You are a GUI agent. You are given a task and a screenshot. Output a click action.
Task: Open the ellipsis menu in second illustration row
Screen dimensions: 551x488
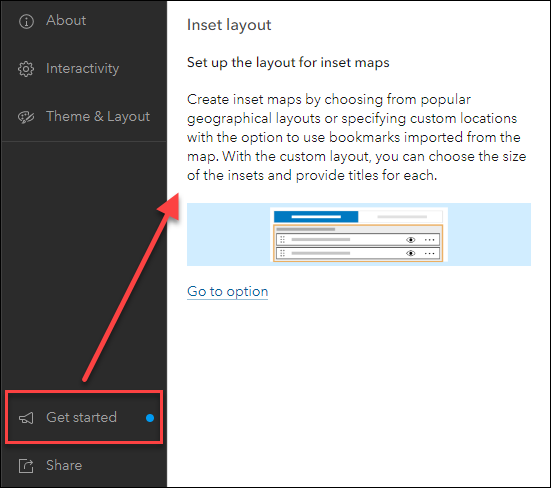[429, 253]
